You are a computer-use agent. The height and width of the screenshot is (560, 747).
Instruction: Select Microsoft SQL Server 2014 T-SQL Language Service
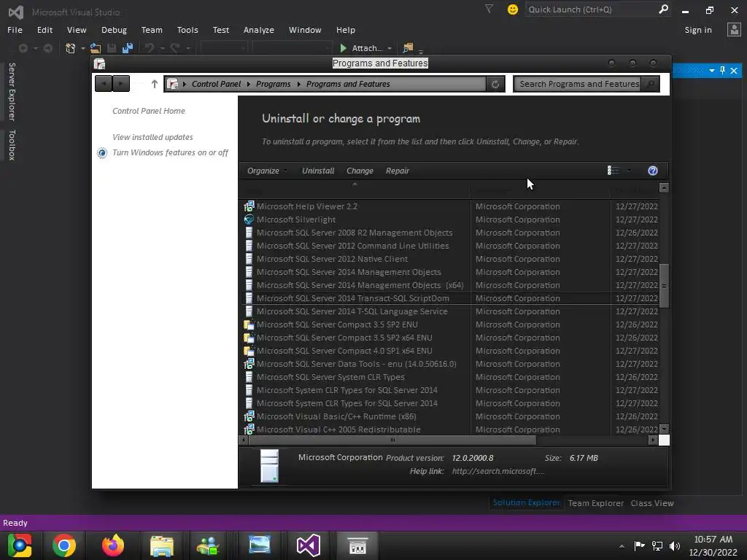[449, 311]
